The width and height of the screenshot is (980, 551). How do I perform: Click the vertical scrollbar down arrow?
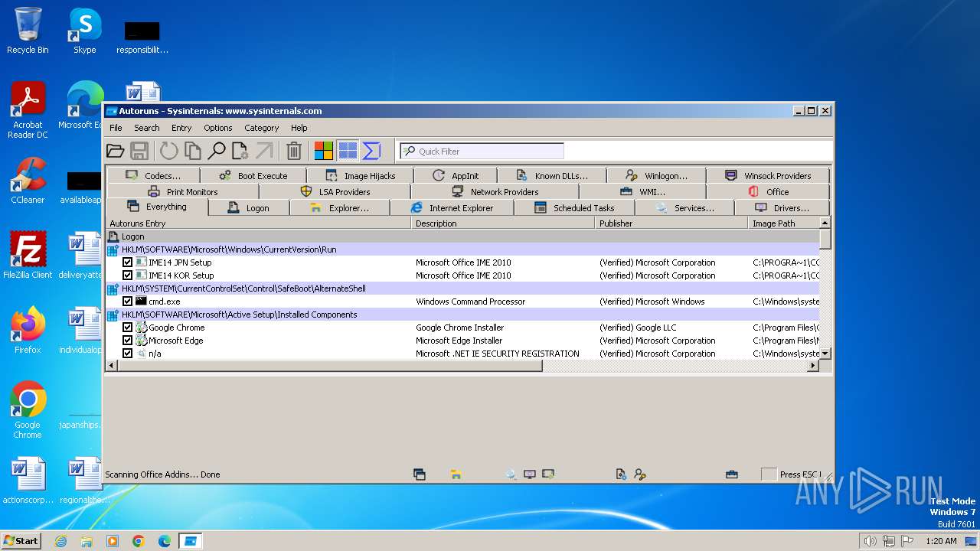tap(825, 354)
